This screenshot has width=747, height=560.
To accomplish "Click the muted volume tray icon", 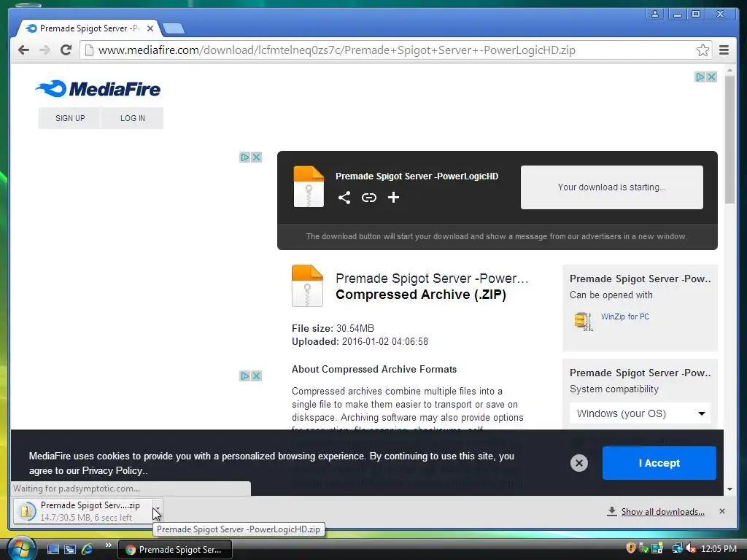I will (x=691, y=548).
